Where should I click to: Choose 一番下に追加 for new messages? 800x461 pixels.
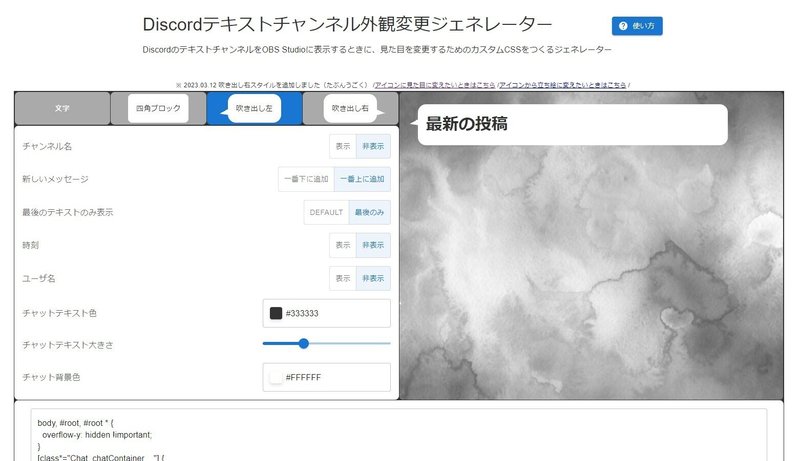click(306, 179)
